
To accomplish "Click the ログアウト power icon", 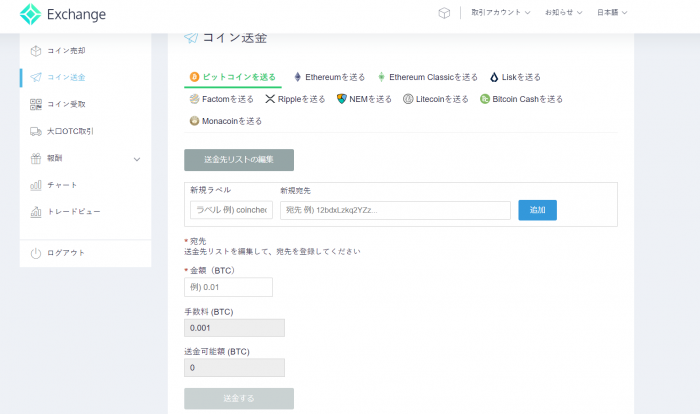I will pos(36,253).
